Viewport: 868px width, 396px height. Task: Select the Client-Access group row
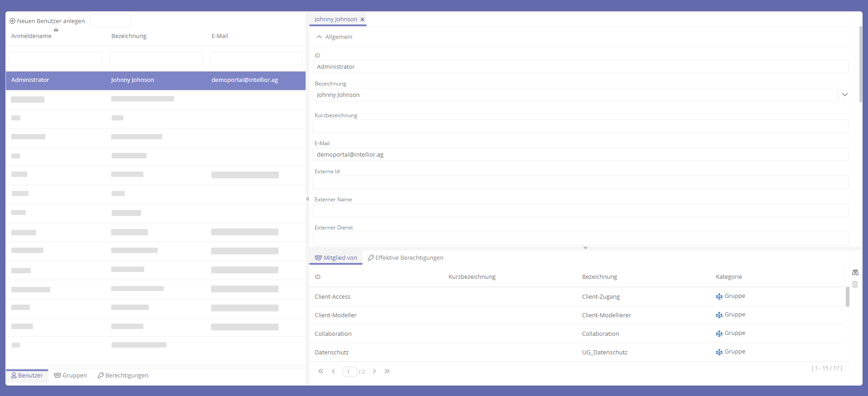[577, 296]
